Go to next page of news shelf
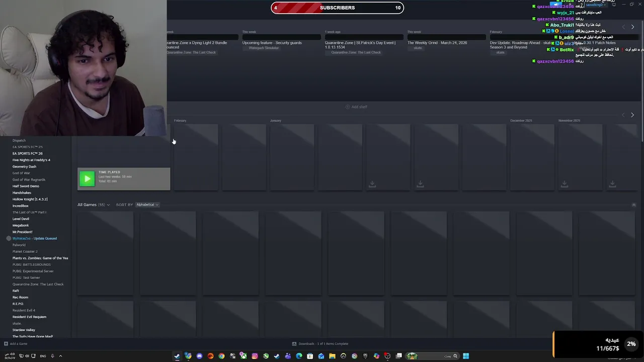The height and width of the screenshot is (362, 644). (632, 27)
